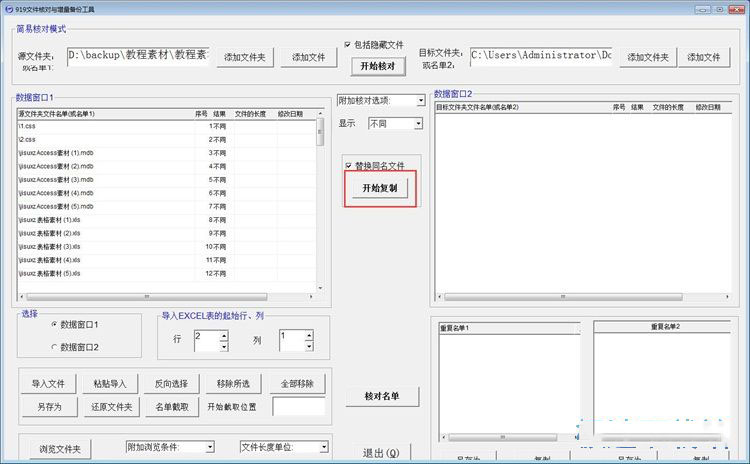Click 添加文件夹 next to 目标文件夹 field
The width and height of the screenshot is (750, 464).
pos(648,57)
